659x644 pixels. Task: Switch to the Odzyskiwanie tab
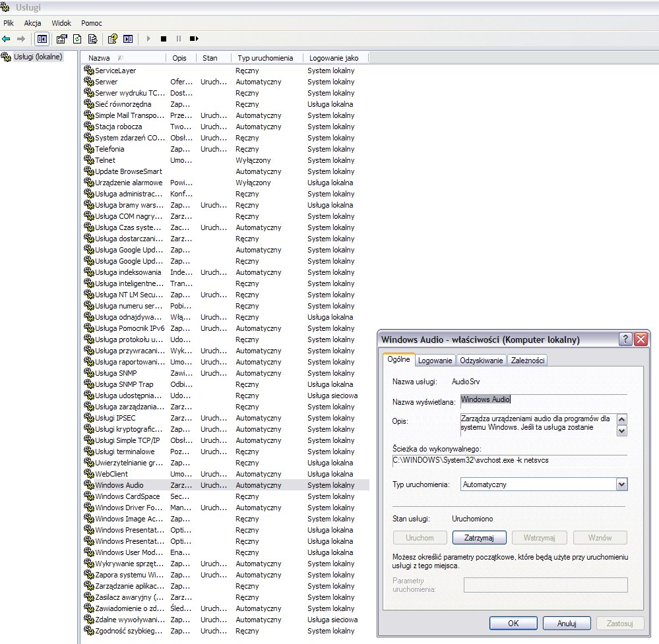point(481,361)
